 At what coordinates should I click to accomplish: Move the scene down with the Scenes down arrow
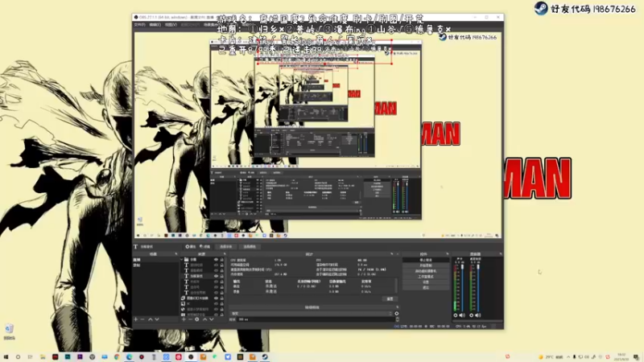click(x=156, y=319)
